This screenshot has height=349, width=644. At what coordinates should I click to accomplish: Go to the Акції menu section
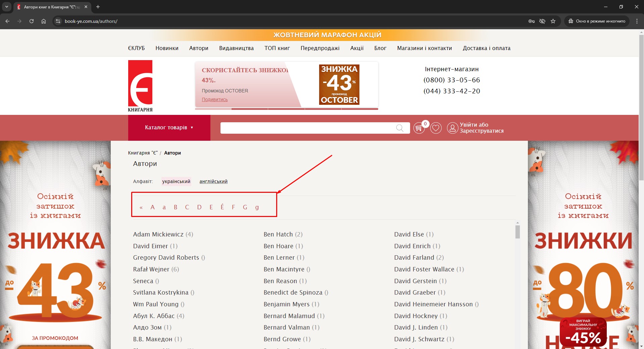pos(357,48)
